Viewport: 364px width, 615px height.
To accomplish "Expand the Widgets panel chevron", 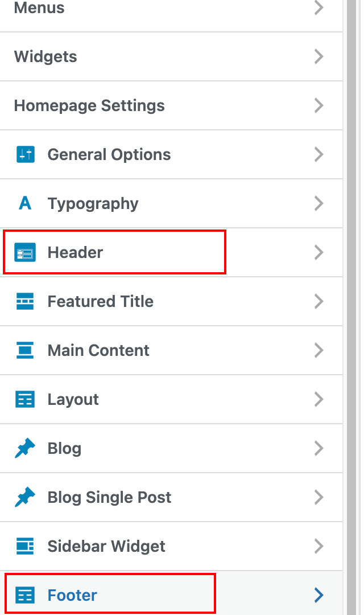I will pos(318,56).
